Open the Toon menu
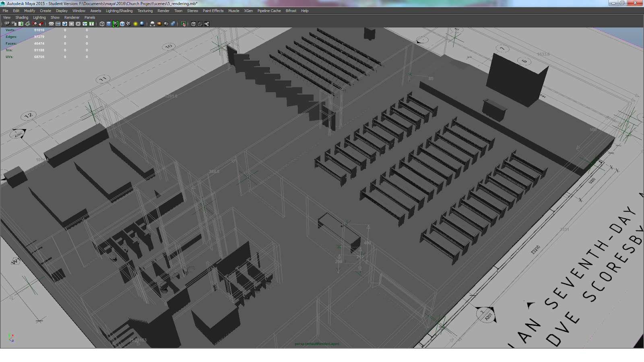 coord(178,11)
